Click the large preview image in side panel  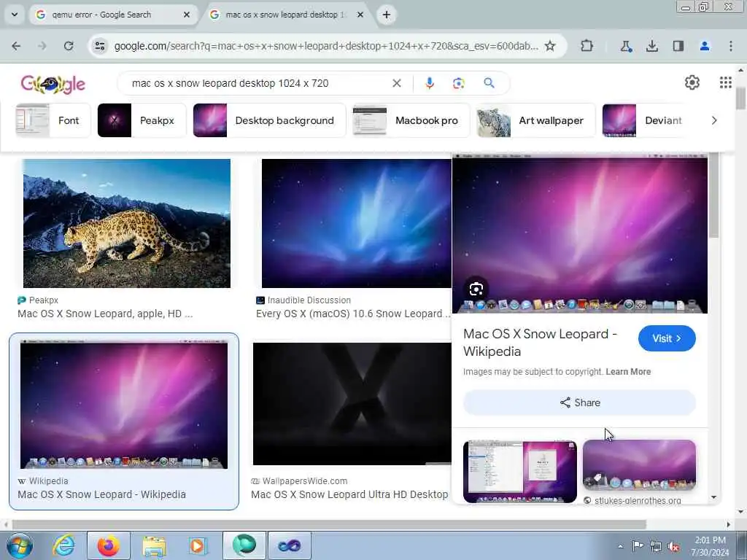580,233
